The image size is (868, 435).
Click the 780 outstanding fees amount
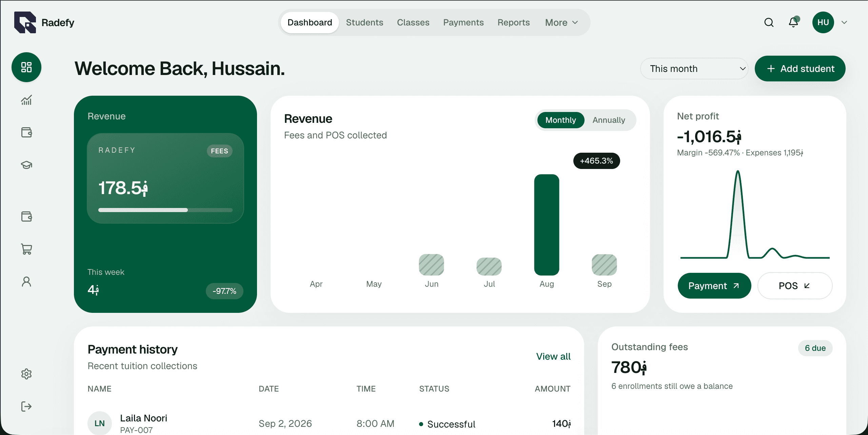pyautogui.click(x=629, y=367)
